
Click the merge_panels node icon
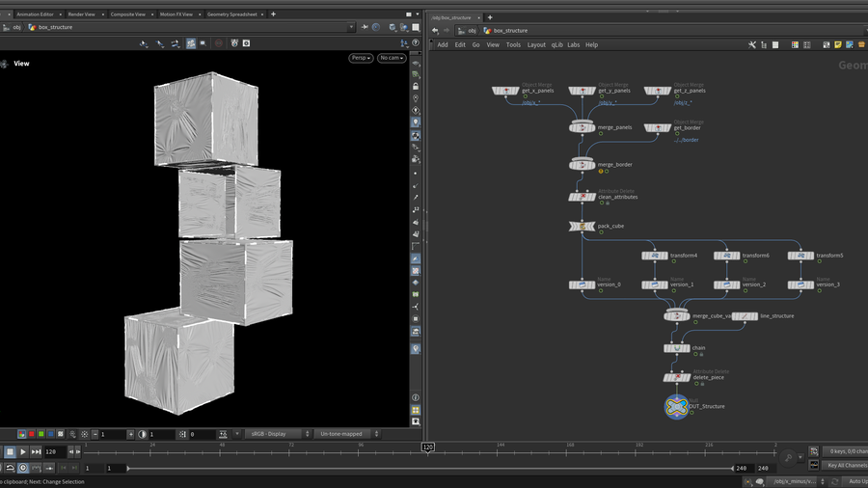coord(583,127)
